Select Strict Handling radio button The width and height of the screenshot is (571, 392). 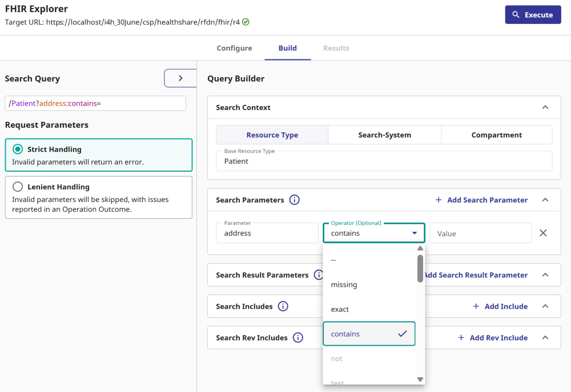pyautogui.click(x=18, y=149)
